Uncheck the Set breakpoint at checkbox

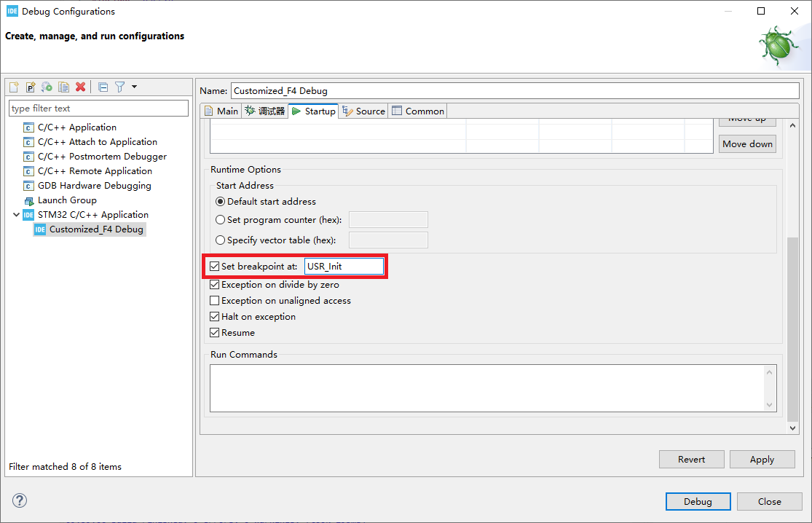pos(215,267)
